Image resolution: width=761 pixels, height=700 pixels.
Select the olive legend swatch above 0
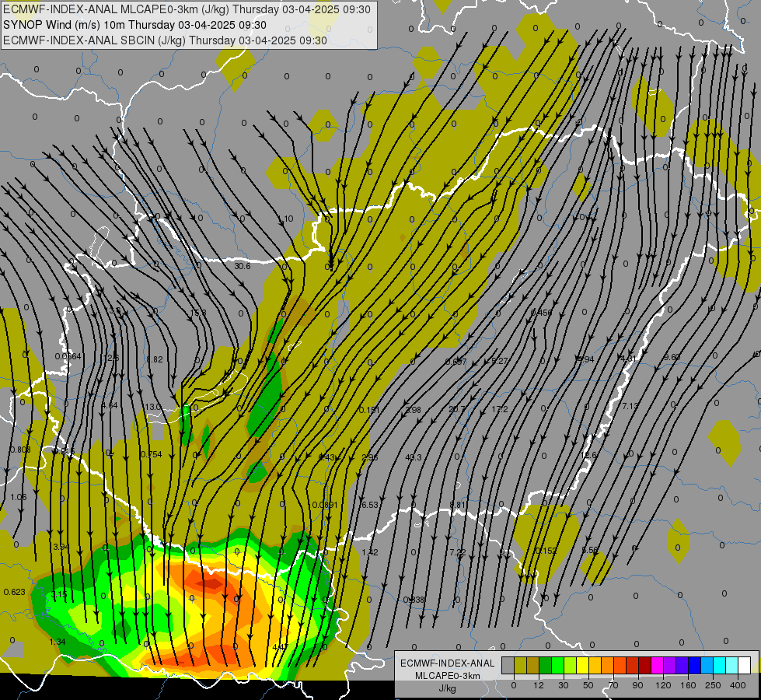(520, 665)
